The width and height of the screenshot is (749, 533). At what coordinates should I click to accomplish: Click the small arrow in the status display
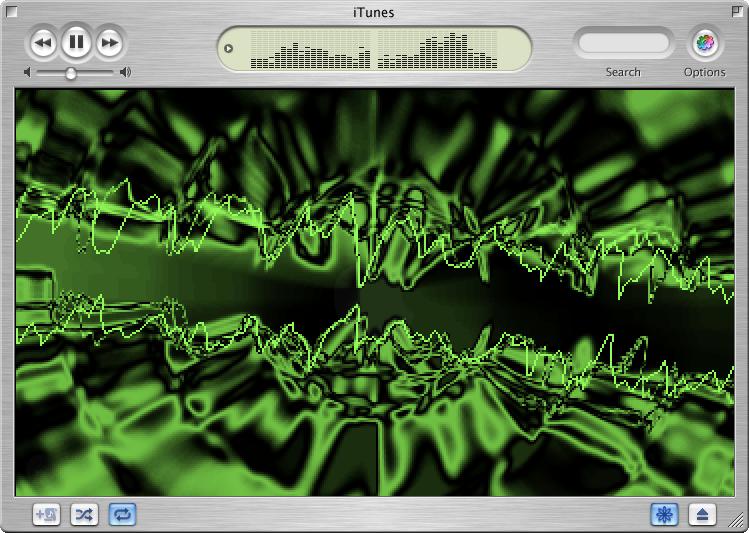228,48
